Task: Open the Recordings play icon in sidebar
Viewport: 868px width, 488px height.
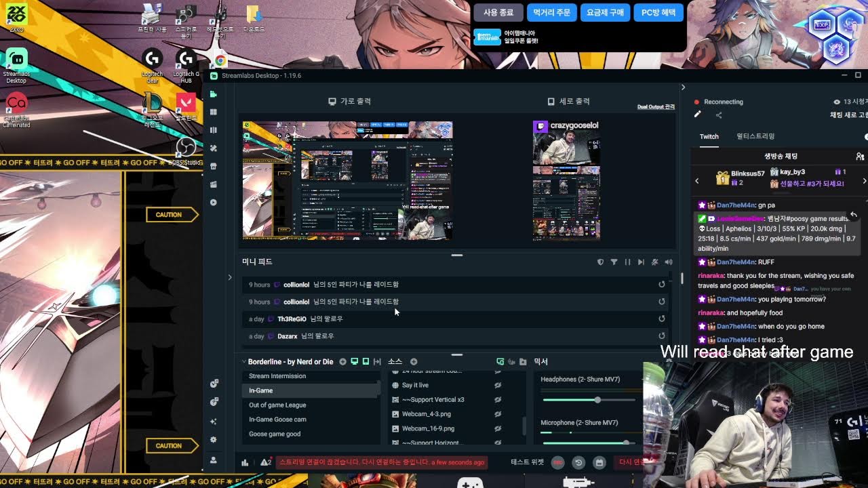Action: 214,202
